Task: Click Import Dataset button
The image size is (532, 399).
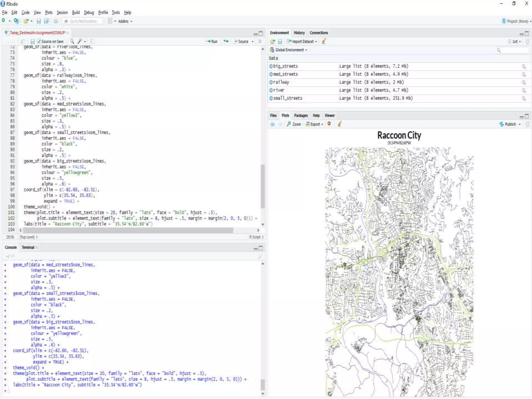Action: pyautogui.click(x=301, y=41)
